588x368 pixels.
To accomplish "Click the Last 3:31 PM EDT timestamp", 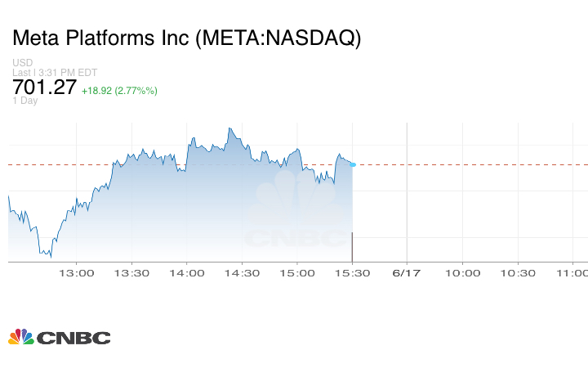I will click(55, 72).
